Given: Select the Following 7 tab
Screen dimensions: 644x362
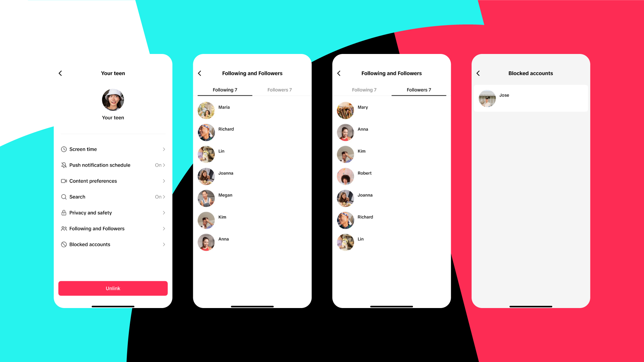Looking at the screenshot, I should 225,90.
